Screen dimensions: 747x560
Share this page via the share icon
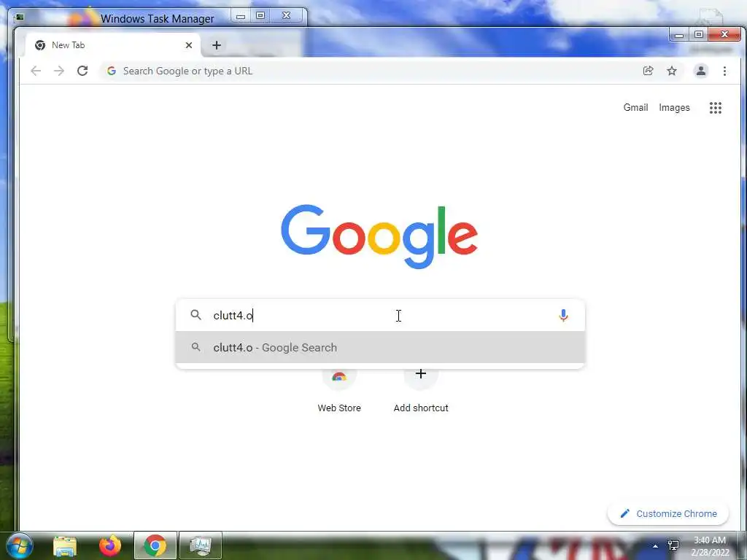[648, 71]
